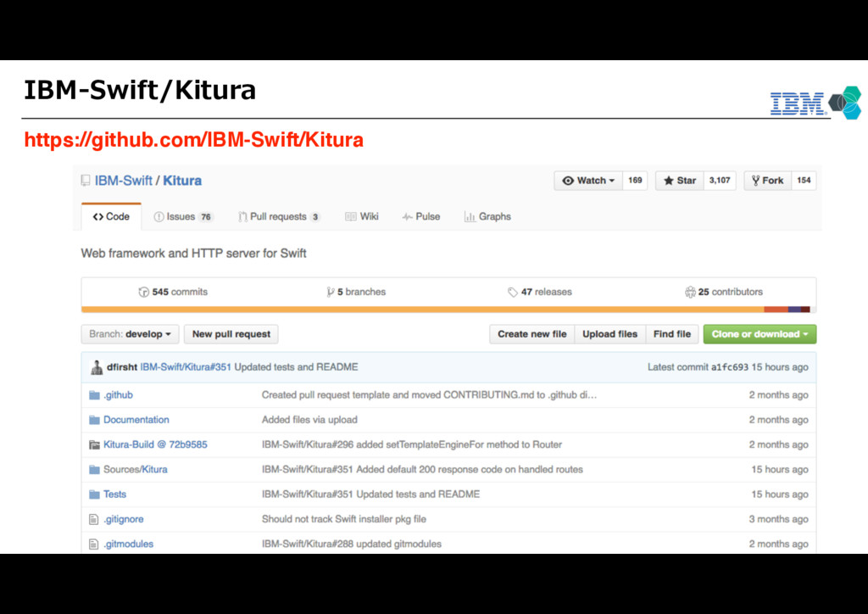
Task: Open the Kitura-Build @ 72b9585 submodule
Action: coord(155,444)
